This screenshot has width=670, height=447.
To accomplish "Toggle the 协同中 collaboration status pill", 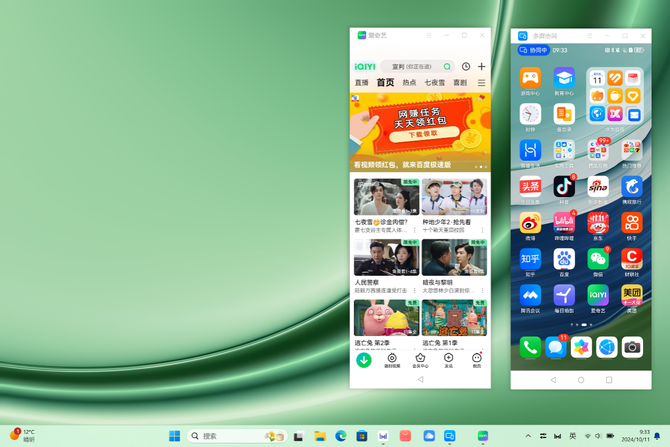I will (533, 50).
